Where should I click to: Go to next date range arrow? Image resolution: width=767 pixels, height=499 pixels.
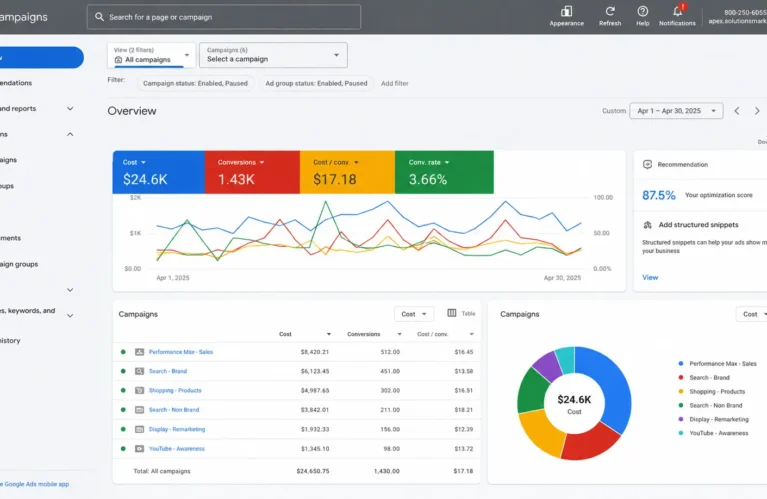point(757,111)
